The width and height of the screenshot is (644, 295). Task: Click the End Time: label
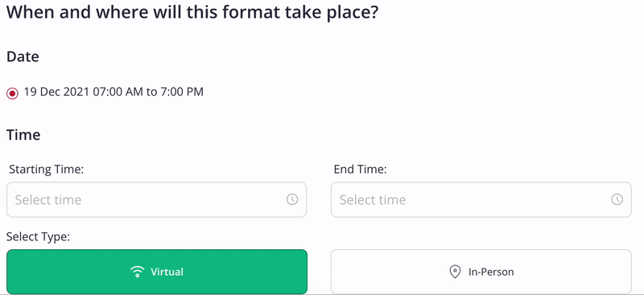tap(360, 169)
